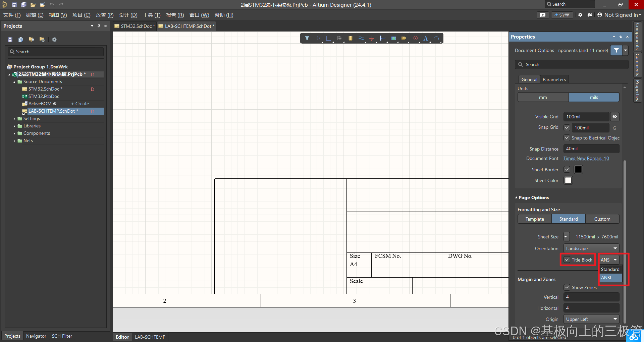Click the explore folder icon in Projects panel
Image resolution: width=644 pixels, height=342 pixels.
tap(31, 40)
